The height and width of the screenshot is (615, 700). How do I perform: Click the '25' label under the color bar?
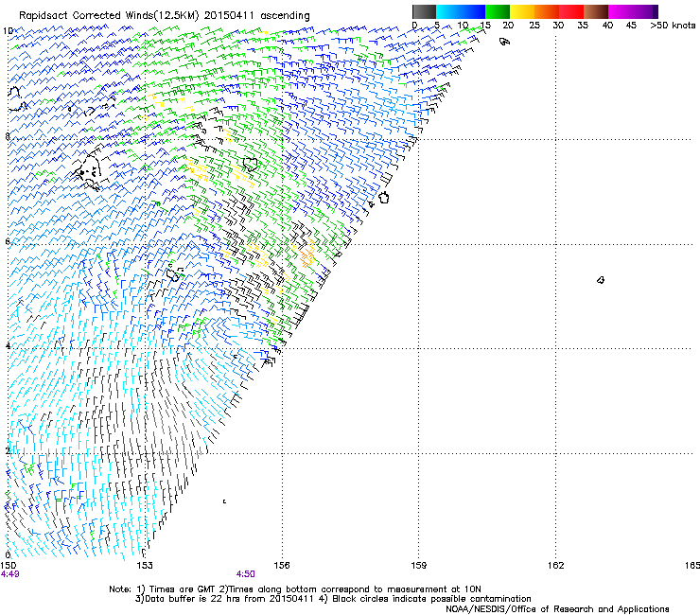[534, 26]
